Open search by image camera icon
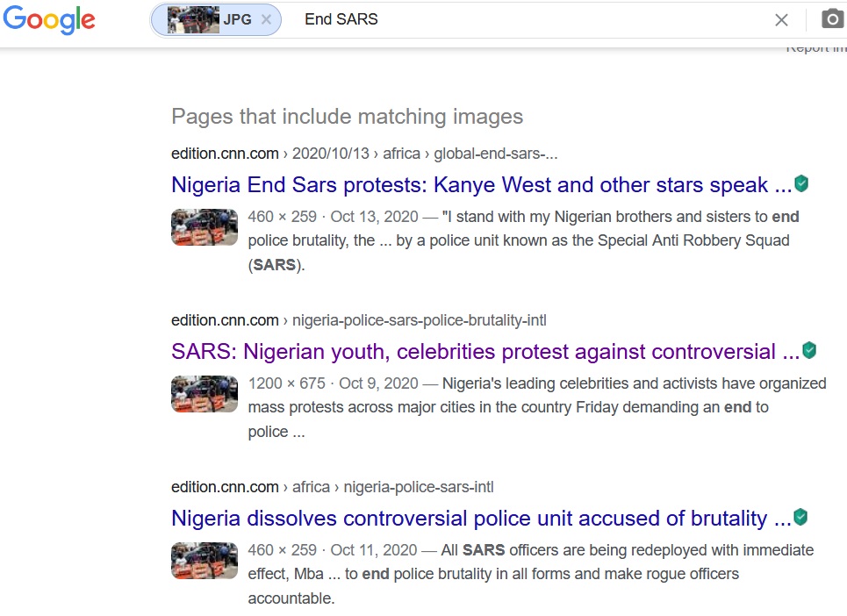Viewport: 847px width, 616px height. pos(832,19)
